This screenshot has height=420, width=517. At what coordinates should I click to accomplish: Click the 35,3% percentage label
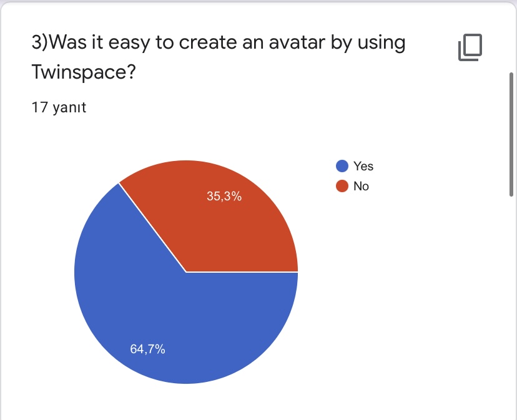224,196
